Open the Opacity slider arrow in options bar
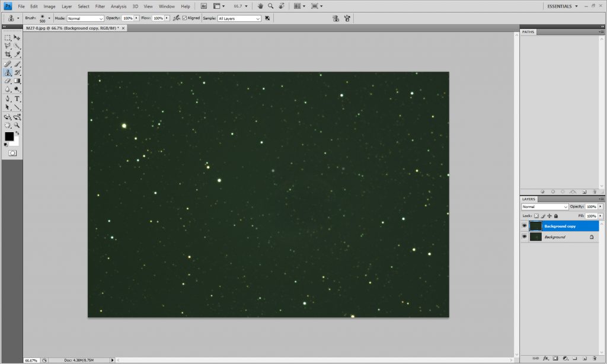This screenshot has width=607, height=364. [136, 18]
